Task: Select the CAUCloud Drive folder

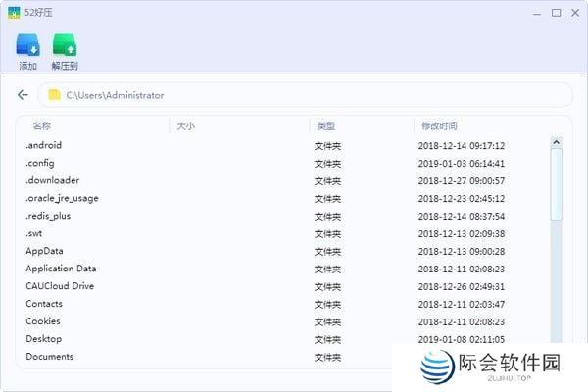Action: (x=60, y=286)
